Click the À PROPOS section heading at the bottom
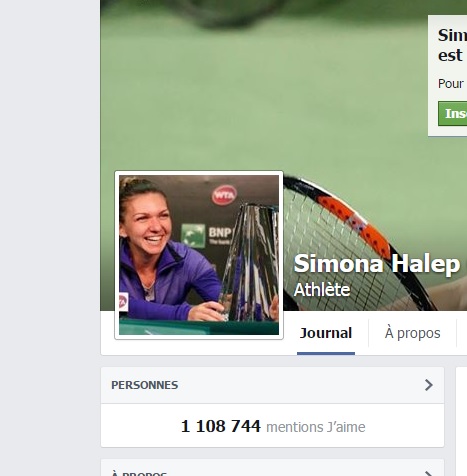Viewport: 467px width, 476px height. [x=139, y=473]
